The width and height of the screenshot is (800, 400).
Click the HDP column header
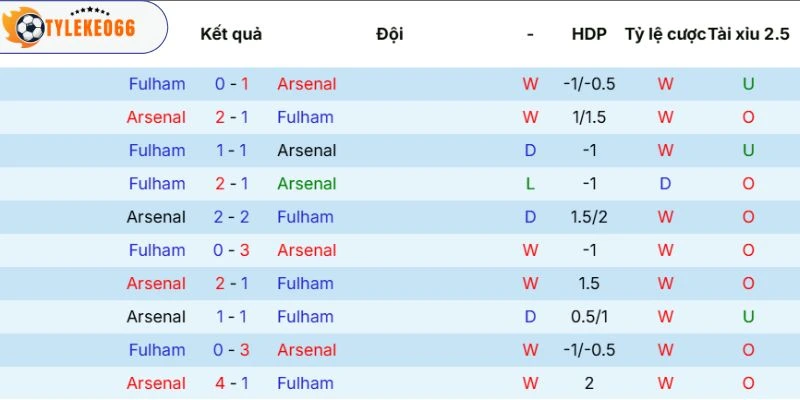pos(589,34)
